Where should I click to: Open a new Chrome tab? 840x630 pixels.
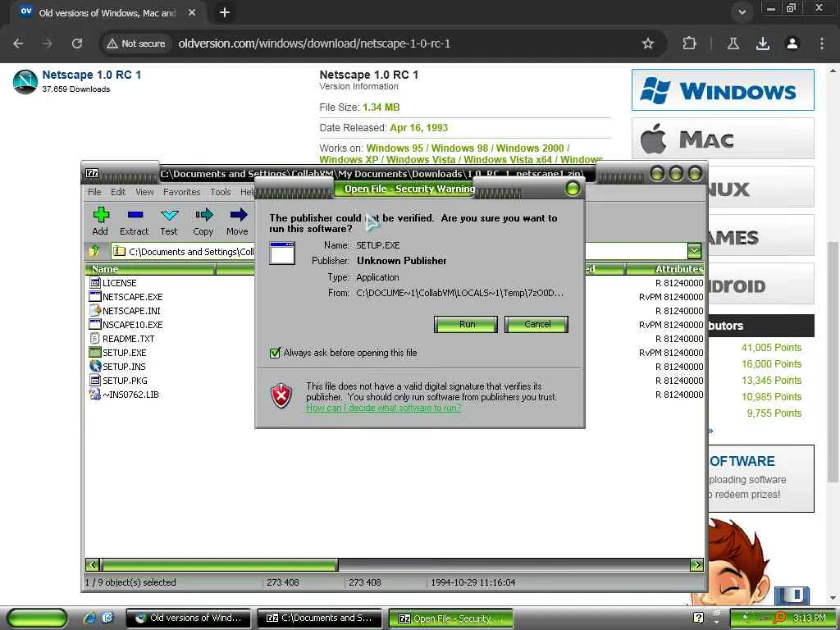(225, 12)
